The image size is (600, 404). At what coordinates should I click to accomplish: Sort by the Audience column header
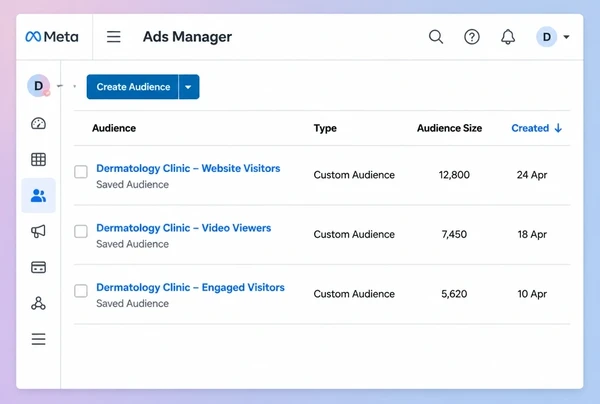click(114, 128)
